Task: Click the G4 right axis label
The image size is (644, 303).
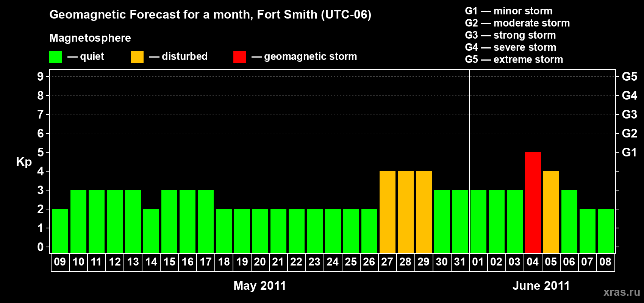Action: click(x=630, y=95)
